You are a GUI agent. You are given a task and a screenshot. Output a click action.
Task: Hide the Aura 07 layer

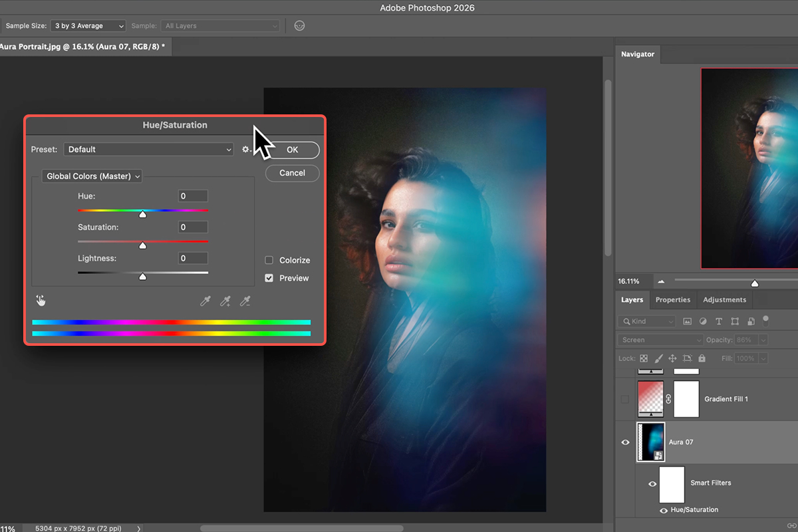[x=625, y=442]
